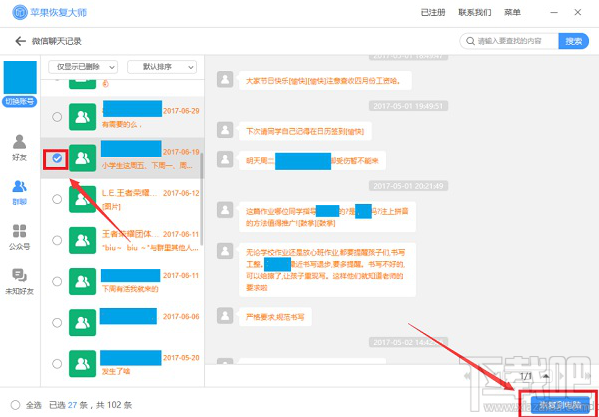The height and width of the screenshot is (417, 599).
Task: Click group avatar of 王者荣耀团体 chat
Action: (x=83, y=240)
